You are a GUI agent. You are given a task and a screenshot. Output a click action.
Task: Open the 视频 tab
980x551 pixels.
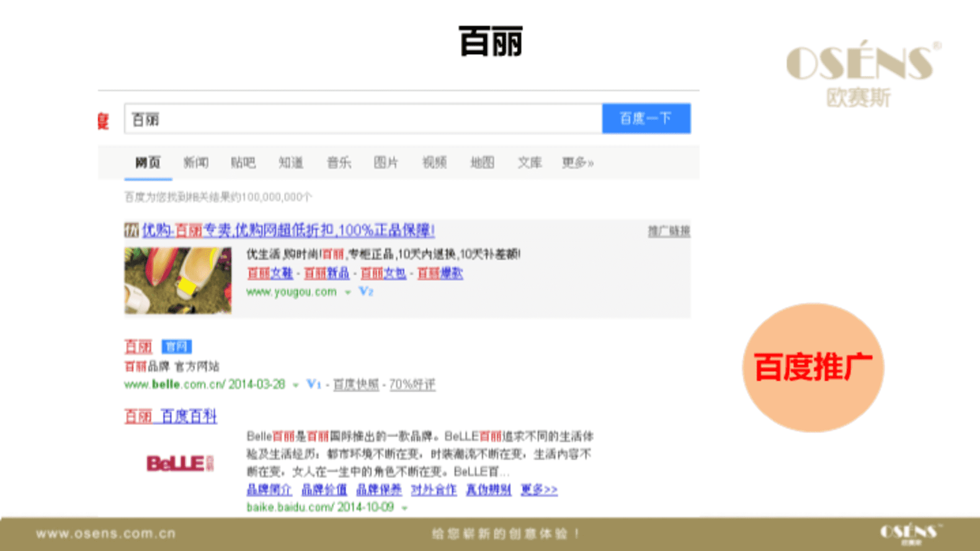[434, 163]
